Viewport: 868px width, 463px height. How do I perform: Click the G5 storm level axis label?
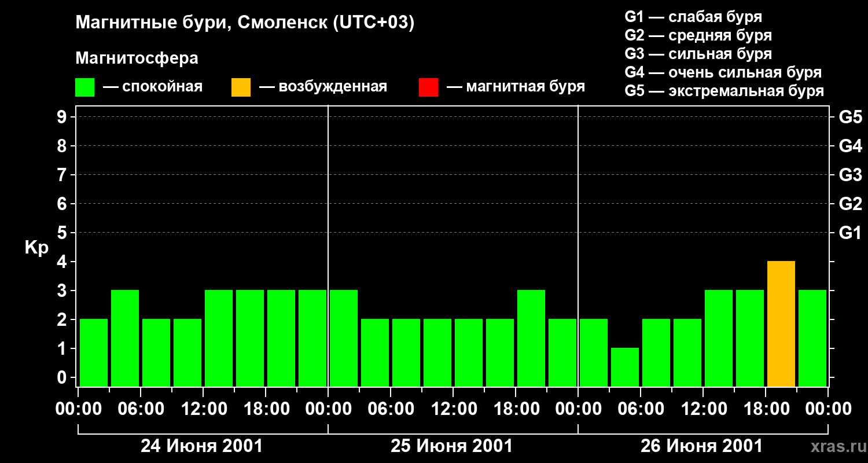tap(850, 117)
